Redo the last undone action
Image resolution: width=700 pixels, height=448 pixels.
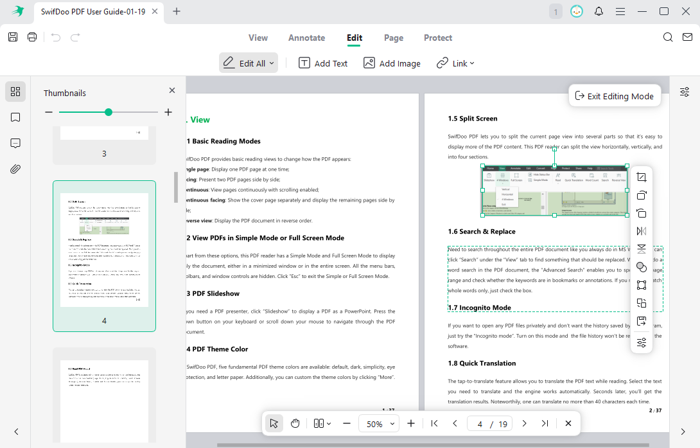pyautogui.click(x=75, y=37)
